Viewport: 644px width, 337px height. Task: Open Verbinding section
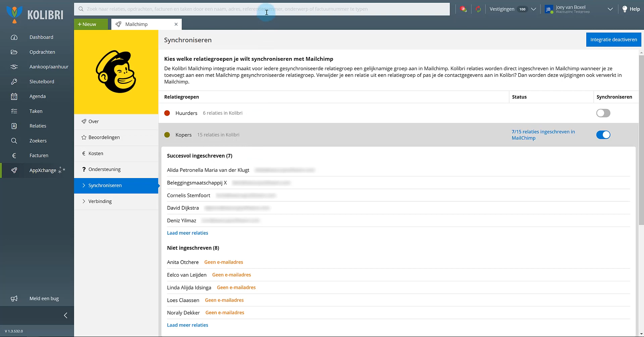click(116, 201)
